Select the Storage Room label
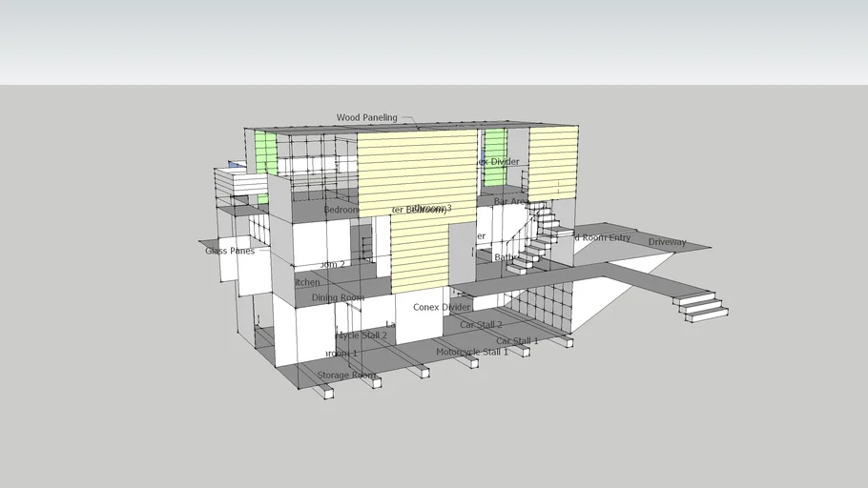868x488 pixels. [346, 376]
